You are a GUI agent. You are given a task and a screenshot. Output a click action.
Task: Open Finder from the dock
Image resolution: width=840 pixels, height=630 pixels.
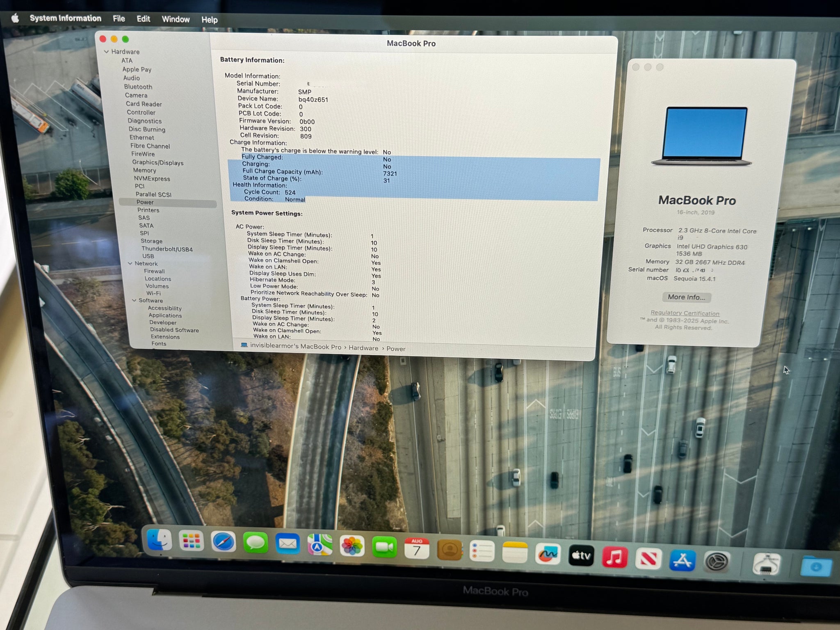[x=160, y=540]
